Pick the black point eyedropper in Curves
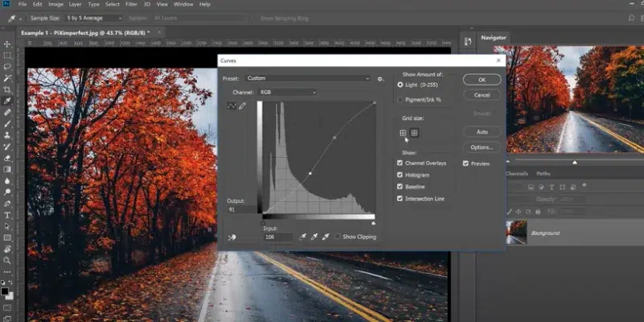Screen dimensions: 644x322 point(303,237)
